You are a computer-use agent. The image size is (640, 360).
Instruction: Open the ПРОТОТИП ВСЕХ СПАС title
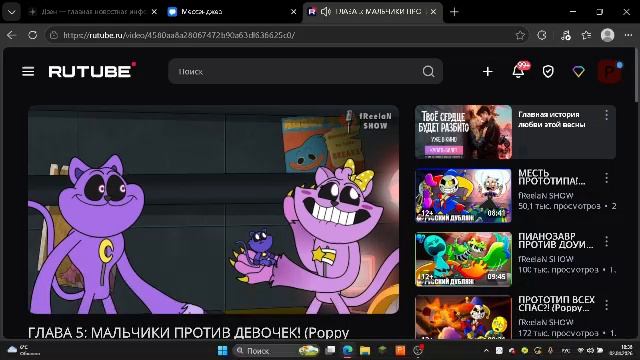tap(556, 304)
